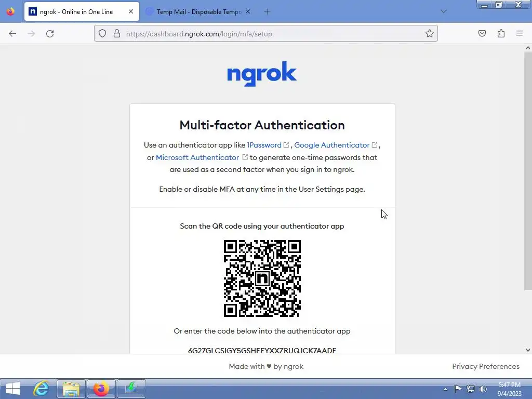Click the forward navigation arrow
Viewport: 532px width, 399px height.
click(x=31, y=34)
